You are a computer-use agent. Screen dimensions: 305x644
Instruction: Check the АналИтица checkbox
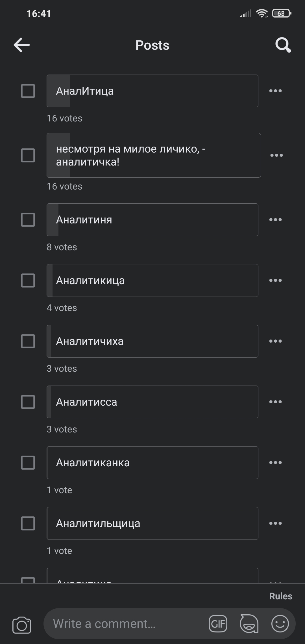(x=28, y=91)
